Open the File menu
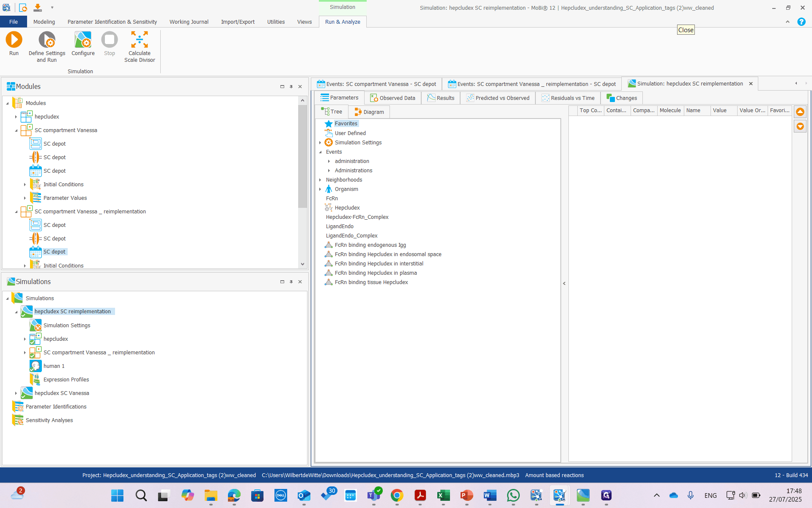 click(x=14, y=22)
